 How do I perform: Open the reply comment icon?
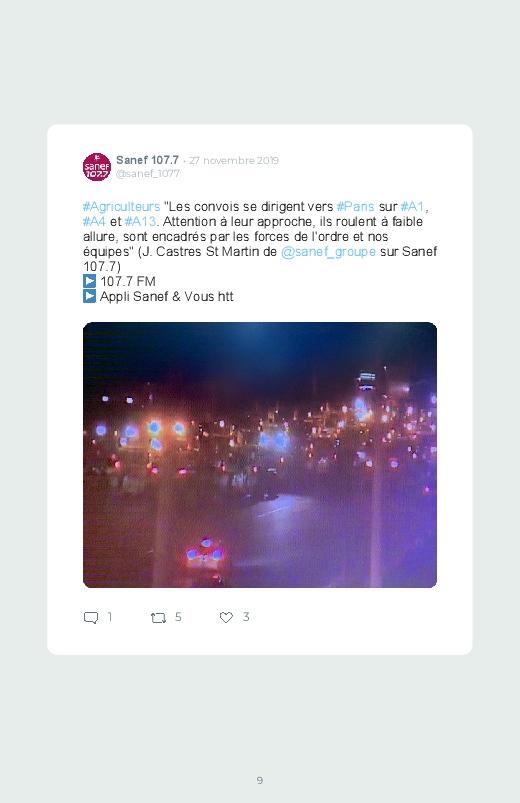91,618
